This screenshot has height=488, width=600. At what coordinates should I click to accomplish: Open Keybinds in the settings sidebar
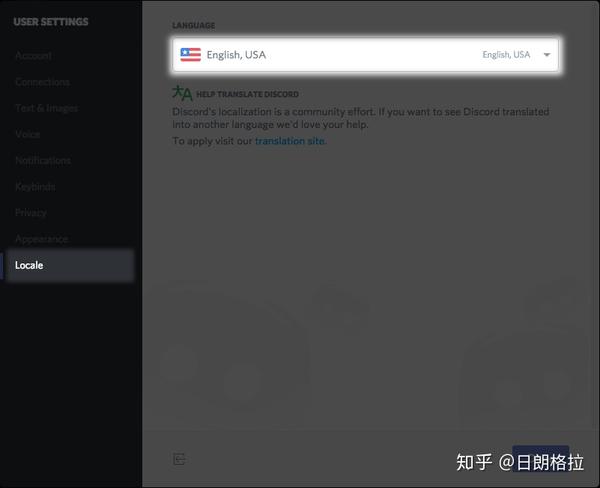point(35,187)
